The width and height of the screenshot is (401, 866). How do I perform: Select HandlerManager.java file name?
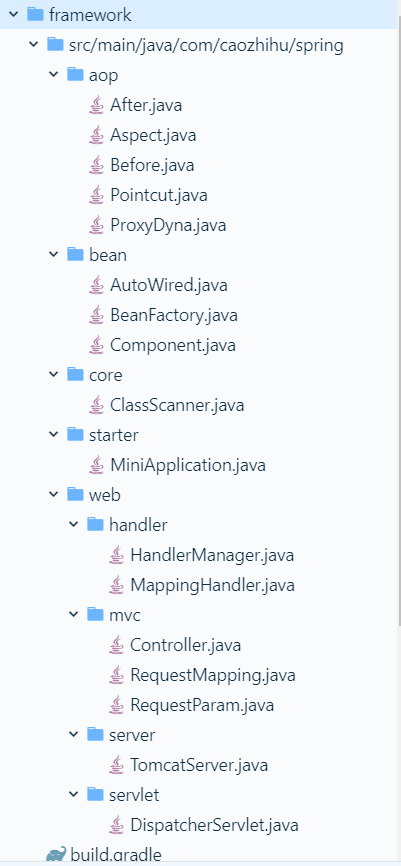(x=212, y=555)
